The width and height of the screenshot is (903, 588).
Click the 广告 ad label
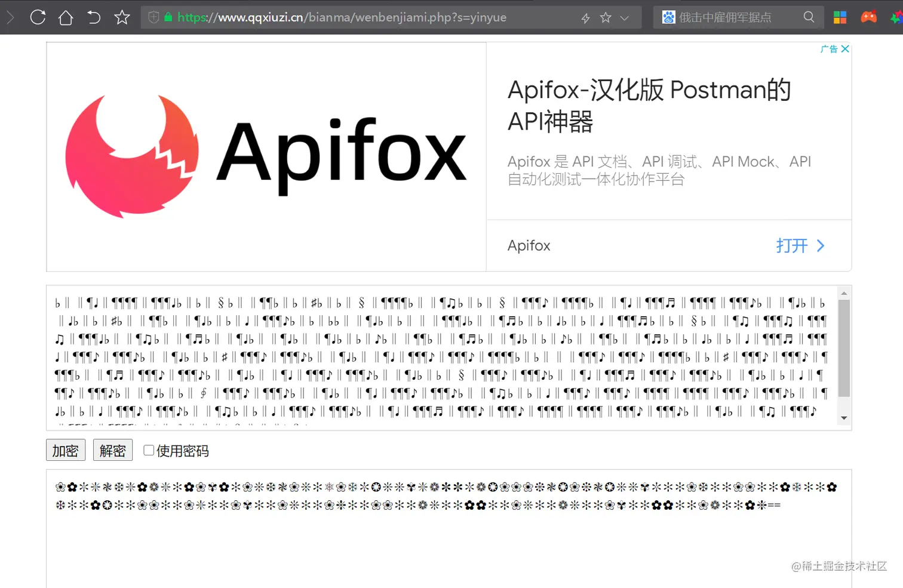(829, 49)
